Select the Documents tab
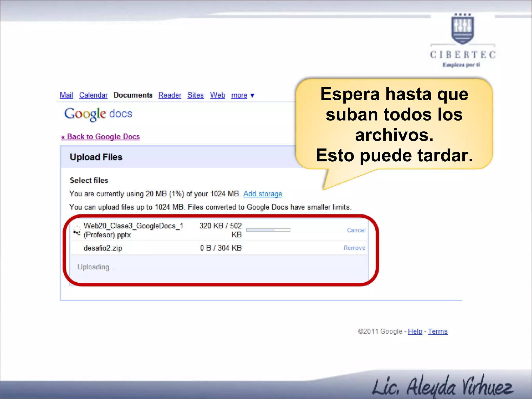Viewport: 532px width, 399px height. point(133,95)
